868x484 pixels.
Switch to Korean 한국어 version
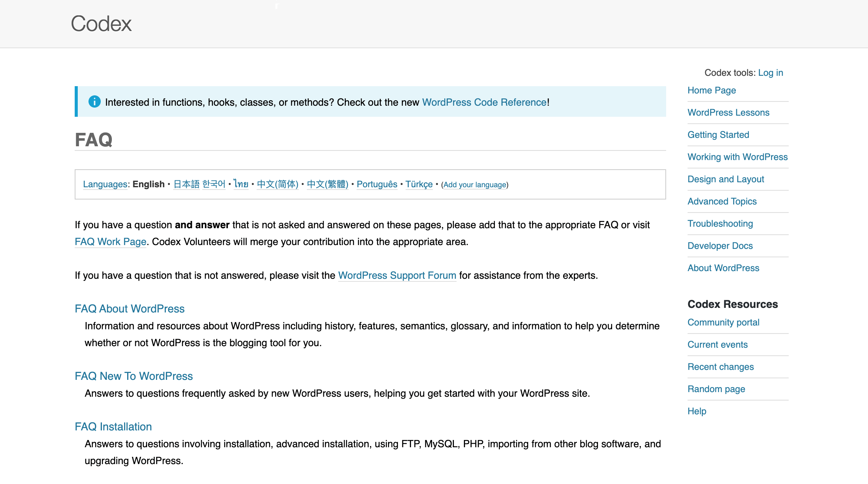tap(214, 184)
